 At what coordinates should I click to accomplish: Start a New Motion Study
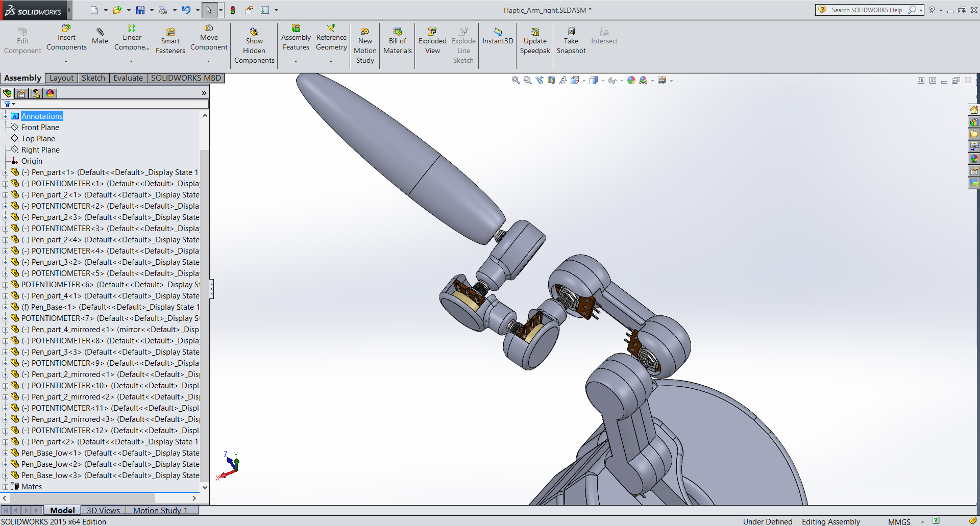365,46
